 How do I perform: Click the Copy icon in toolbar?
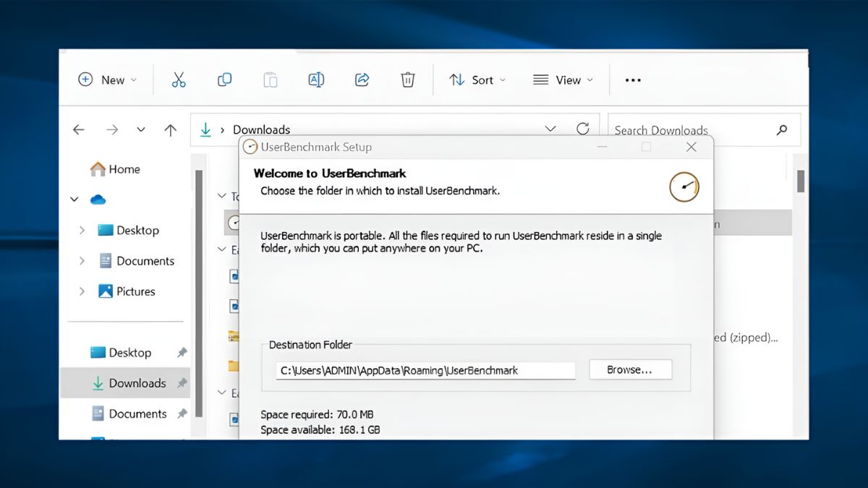tap(225, 80)
